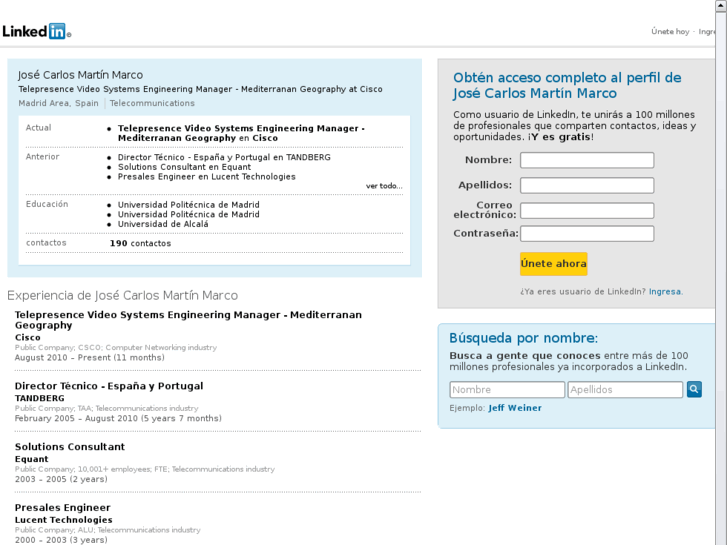Screen dimensions: 727x545
Task: Click the scrollbar up arrow
Action: (721, 6)
